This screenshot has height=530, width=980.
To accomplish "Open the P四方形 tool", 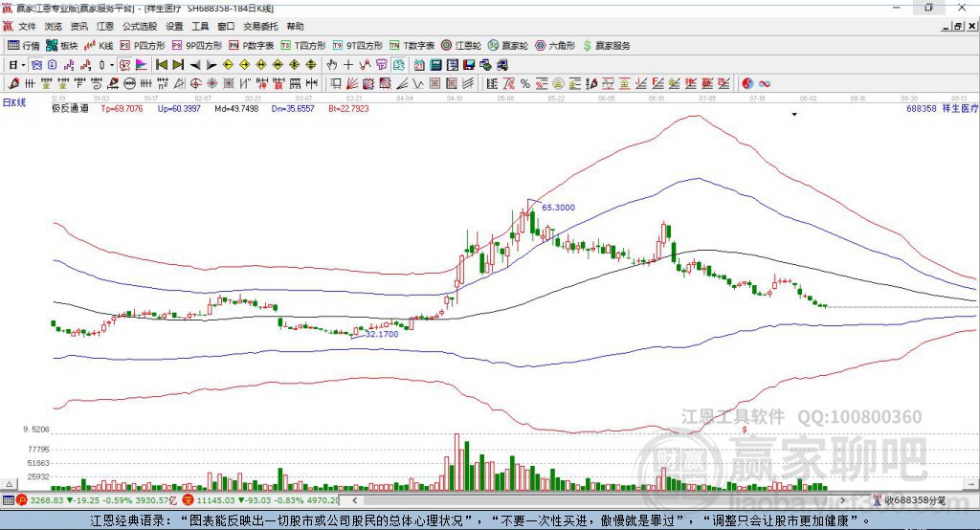I will (x=143, y=46).
